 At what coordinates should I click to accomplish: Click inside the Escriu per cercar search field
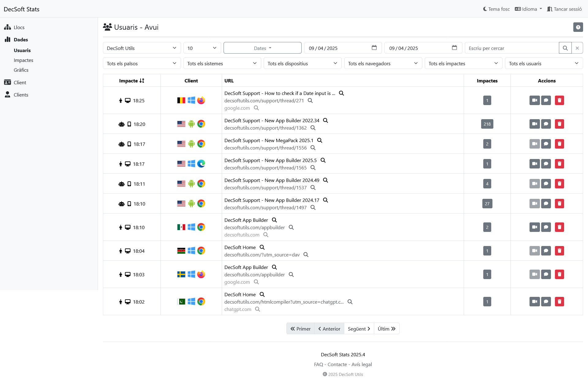[x=511, y=48]
